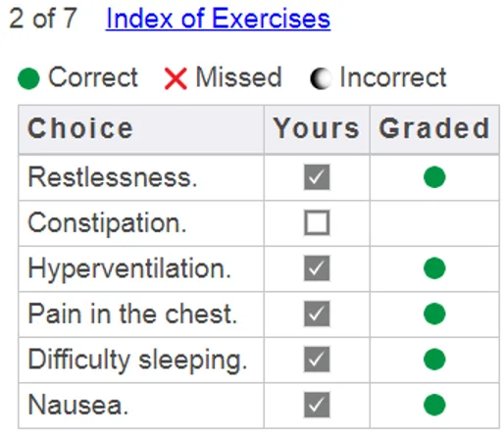Click the green graded dot for Pain in the chest

[434, 313]
